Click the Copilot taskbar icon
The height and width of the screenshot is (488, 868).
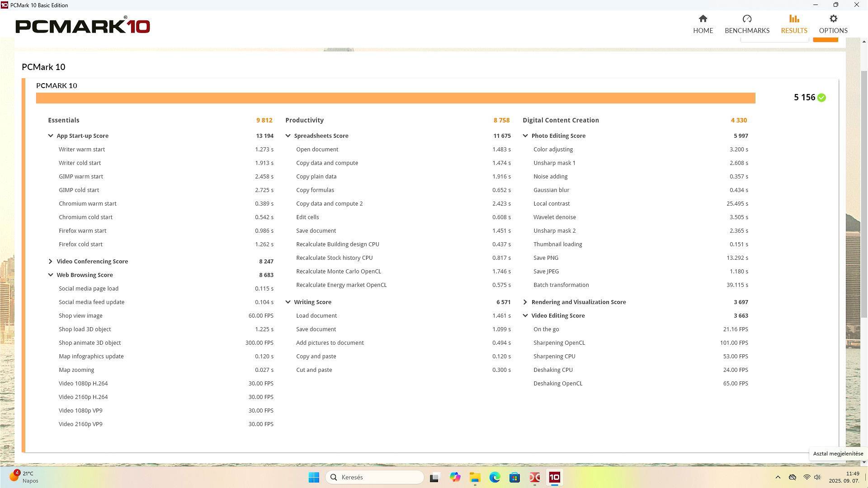pos(455,477)
